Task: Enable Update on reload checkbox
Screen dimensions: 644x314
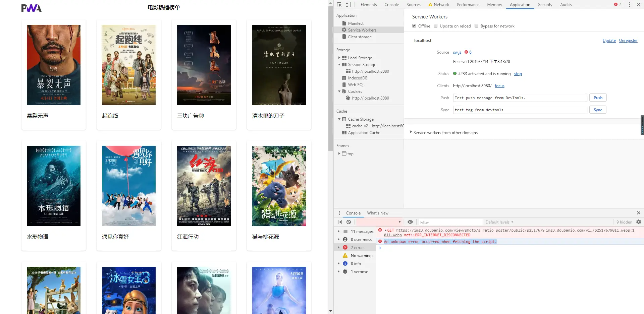Action: click(x=436, y=26)
